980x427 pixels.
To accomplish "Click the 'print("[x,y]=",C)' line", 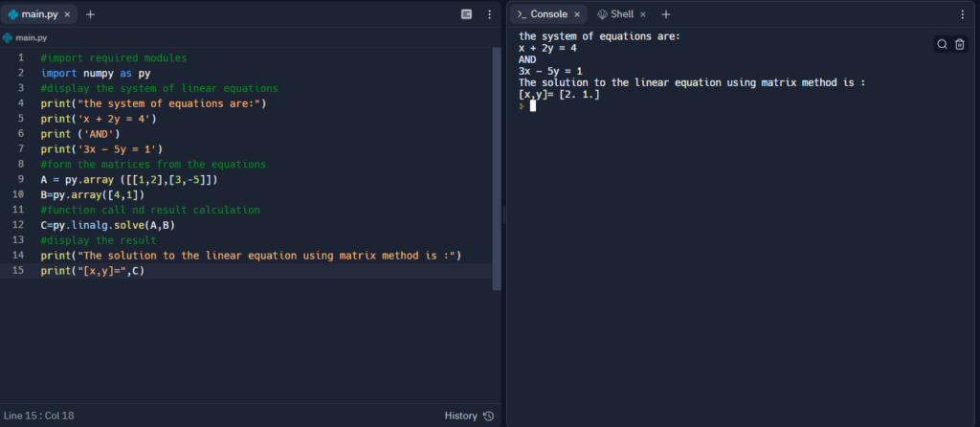I will coord(93,271).
